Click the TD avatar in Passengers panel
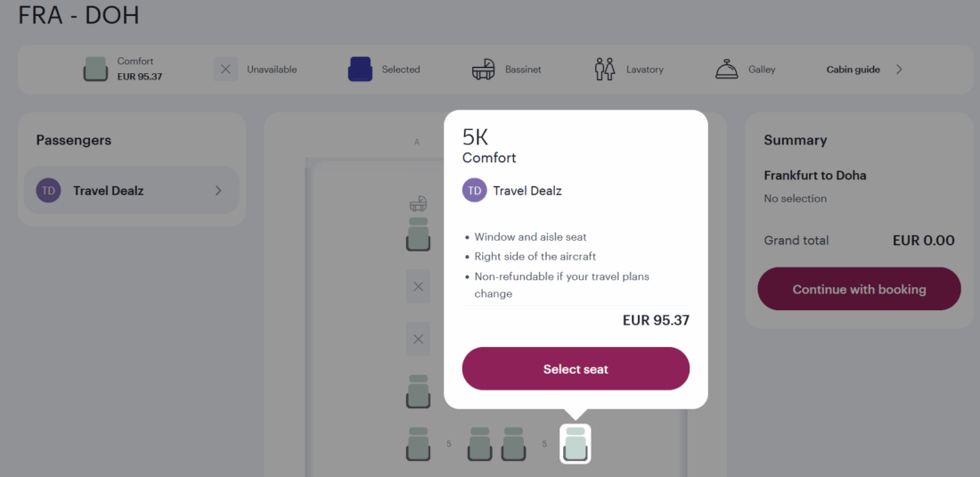The width and height of the screenshot is (980, 477). pos(48,191)
